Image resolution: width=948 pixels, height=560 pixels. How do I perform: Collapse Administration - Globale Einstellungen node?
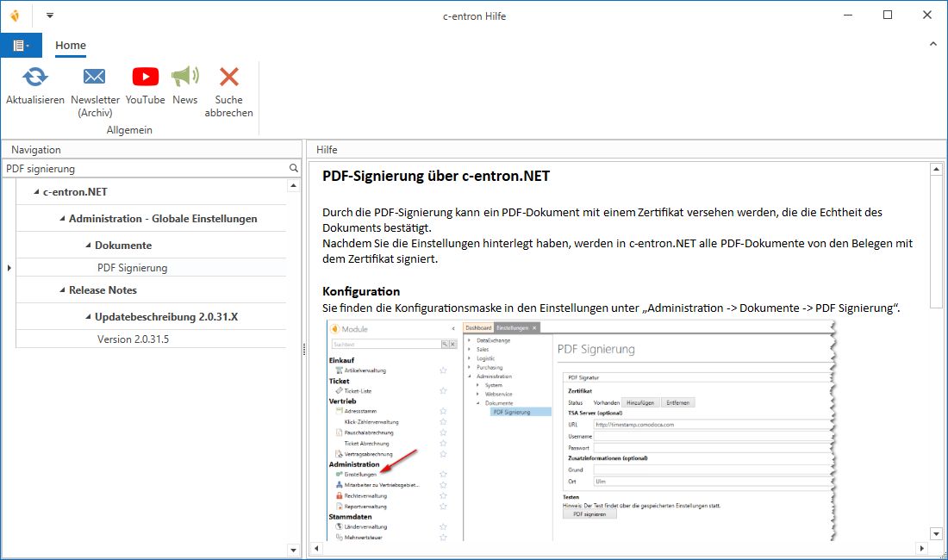62,219
